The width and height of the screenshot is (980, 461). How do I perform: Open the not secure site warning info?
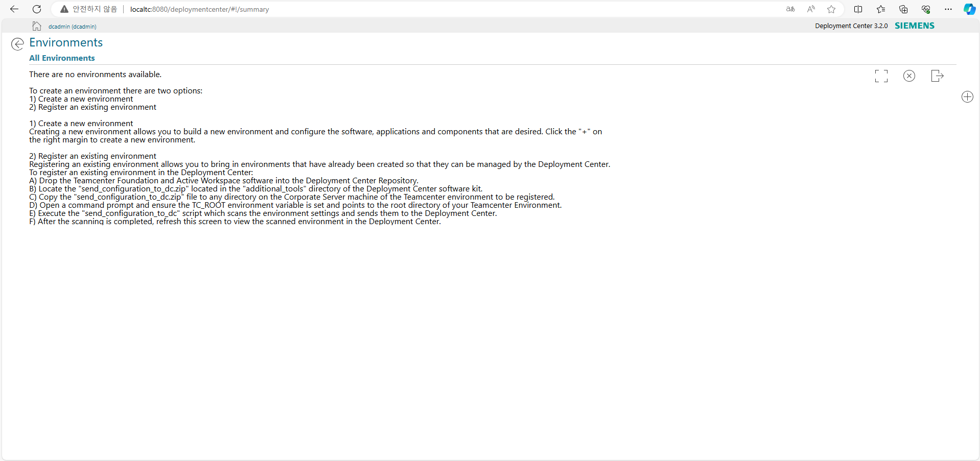[89, 9]
